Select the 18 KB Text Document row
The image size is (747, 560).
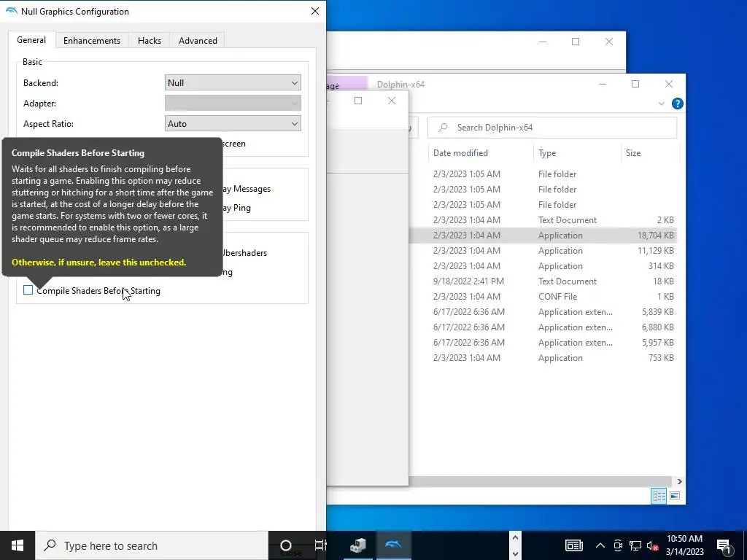click(x=542, y=281)
